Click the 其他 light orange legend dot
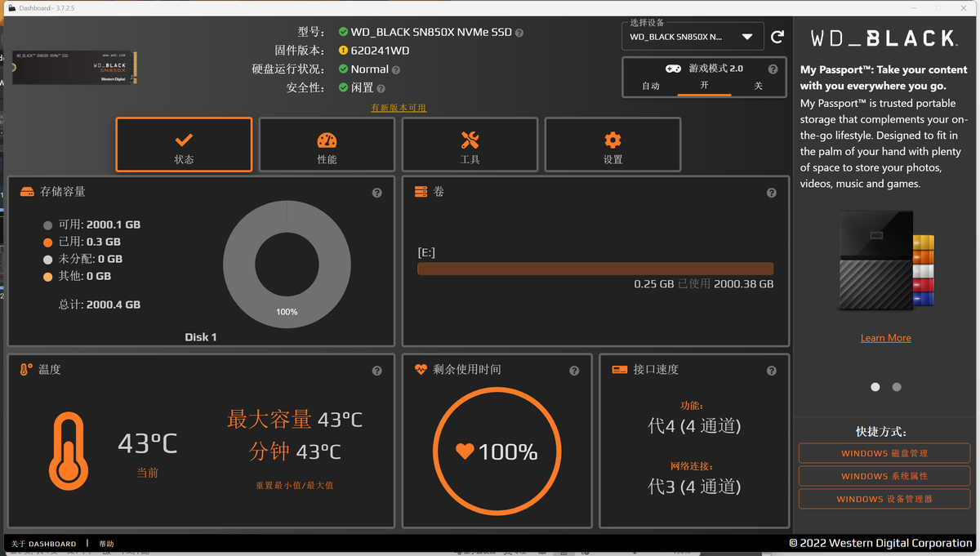 point(48,277)
